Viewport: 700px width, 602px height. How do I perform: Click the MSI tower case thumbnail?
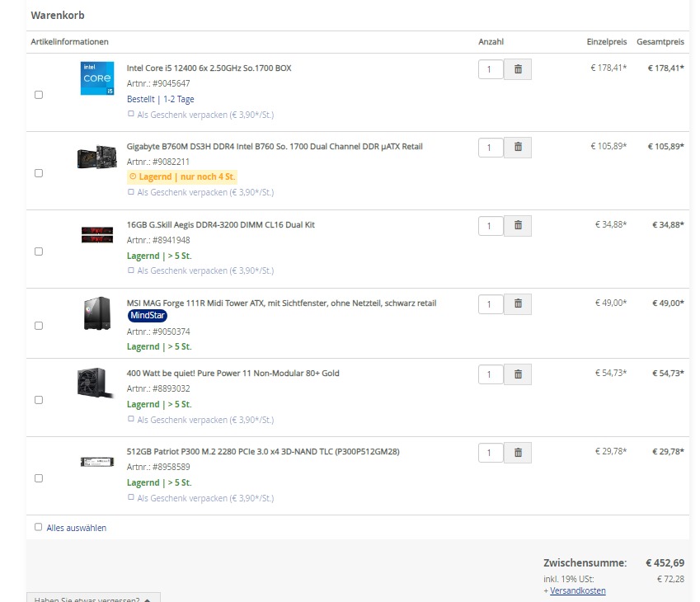[x=96, y=313]
